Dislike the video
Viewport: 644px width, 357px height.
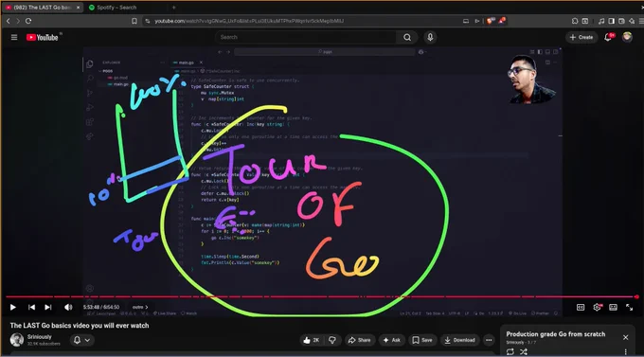pyautogui.click(x=332, y=340)
